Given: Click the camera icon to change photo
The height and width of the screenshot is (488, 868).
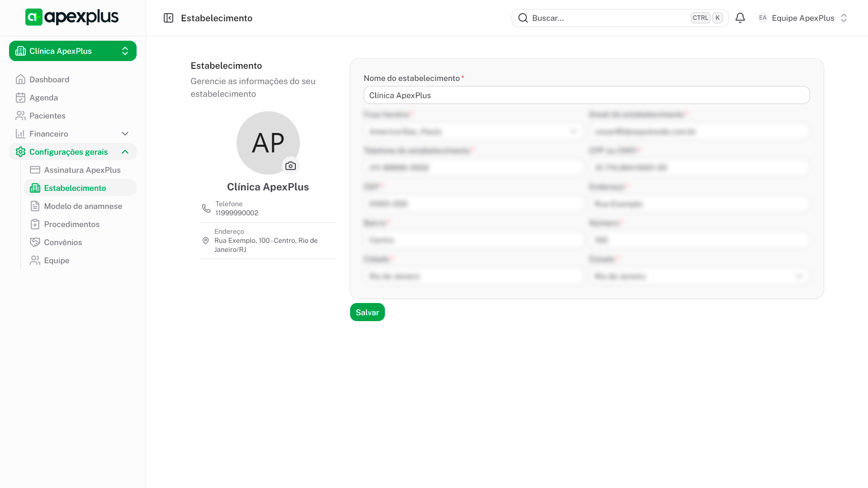Looking at the screenshot, I should tap(290, 166).
